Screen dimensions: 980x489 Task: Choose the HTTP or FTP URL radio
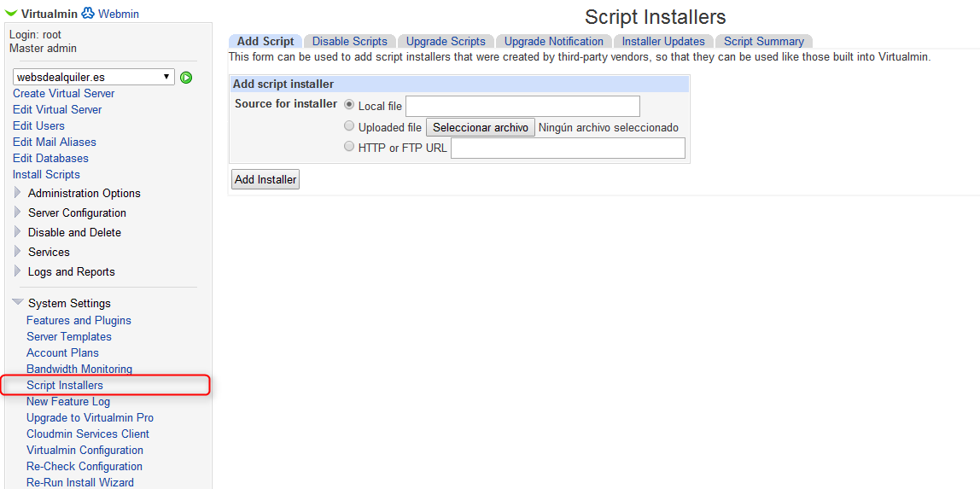(349, 147)
